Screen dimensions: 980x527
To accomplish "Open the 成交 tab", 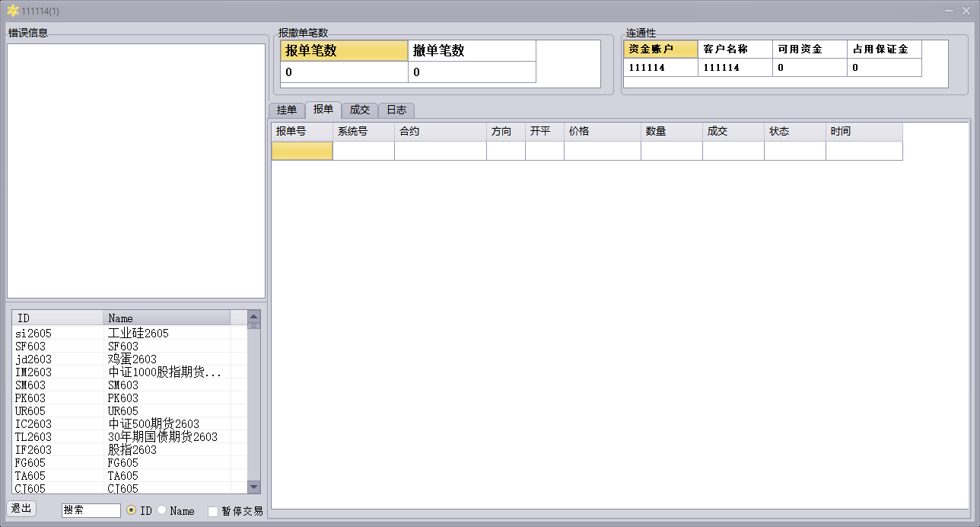I will pos(359,110).
